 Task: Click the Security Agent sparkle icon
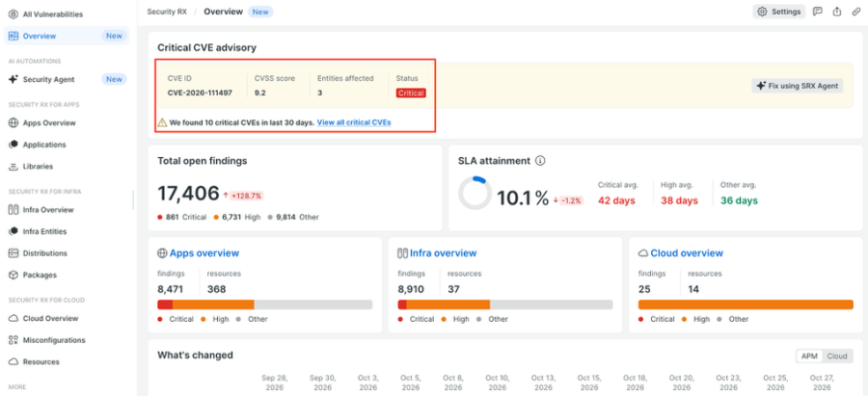(14, 79)
